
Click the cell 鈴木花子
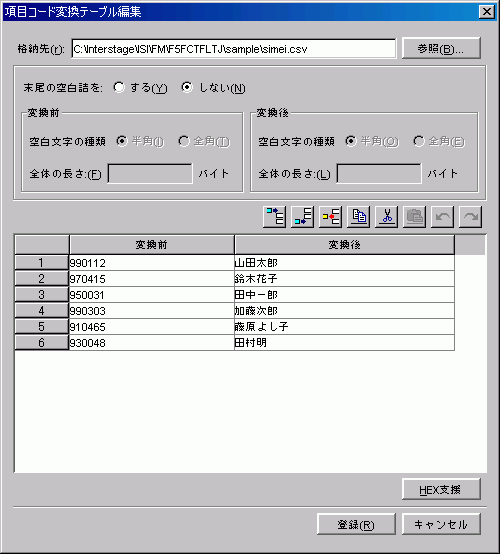click(345, 278)
